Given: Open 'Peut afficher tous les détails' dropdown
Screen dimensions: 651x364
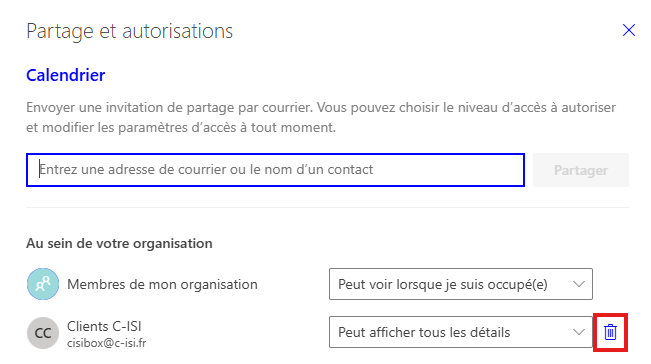Looking at the screenshot, I should 461,332.
